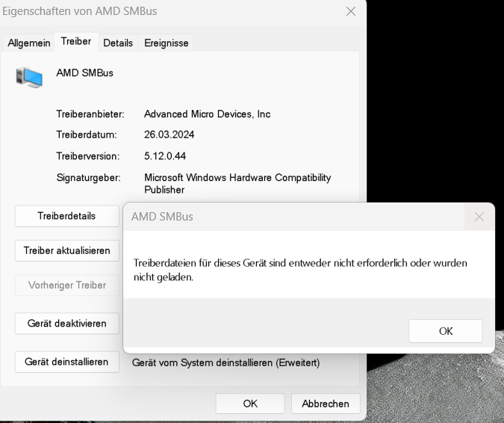Click the Vorheriger Treiber button
Screen dimensions: 504x423
(x=67, y=285)
